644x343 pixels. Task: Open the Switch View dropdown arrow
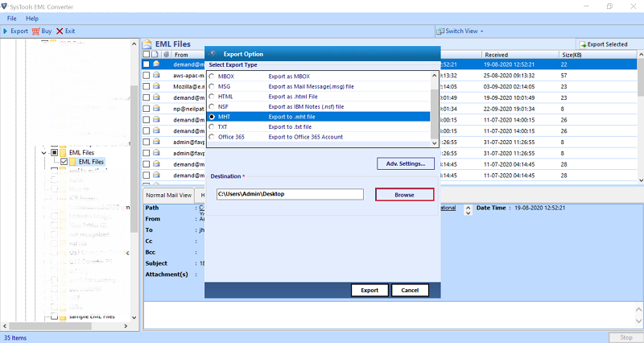click(481, 31)
